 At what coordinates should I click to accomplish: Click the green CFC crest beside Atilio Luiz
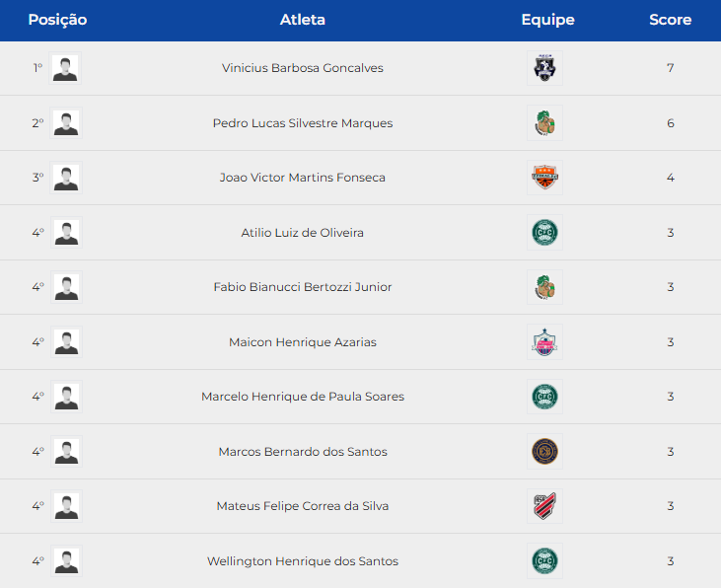tap(544, 233)
